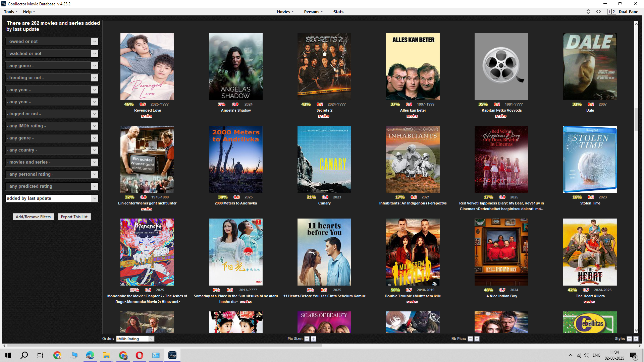644x362 pixels.
Task: Open the Persons menu
Action: (313, 12)
